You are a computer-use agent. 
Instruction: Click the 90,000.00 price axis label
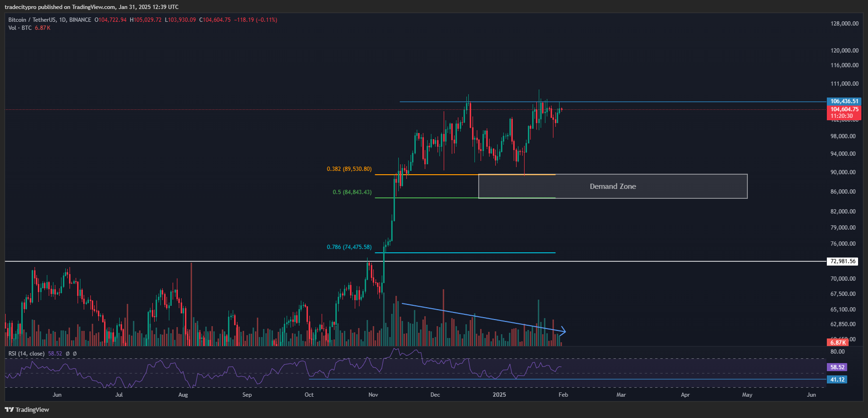[843, 172]
